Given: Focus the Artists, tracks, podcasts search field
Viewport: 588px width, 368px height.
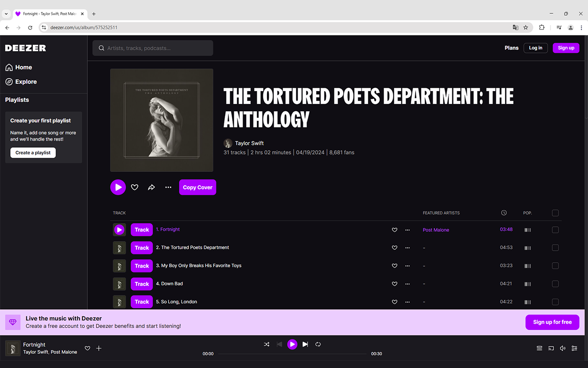Looking at the screenshot, I should 153,48.
